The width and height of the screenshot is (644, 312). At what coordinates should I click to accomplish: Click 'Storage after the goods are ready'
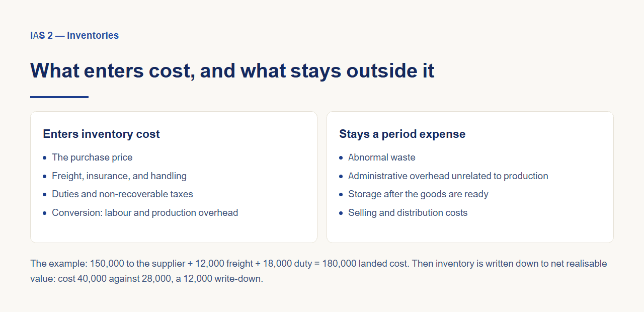(418, 194)
